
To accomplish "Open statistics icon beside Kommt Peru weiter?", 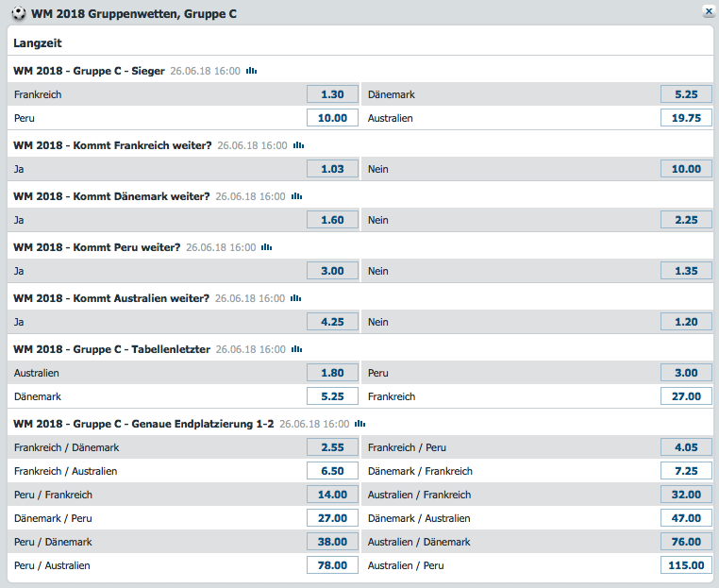I will [x=266, y=247].
